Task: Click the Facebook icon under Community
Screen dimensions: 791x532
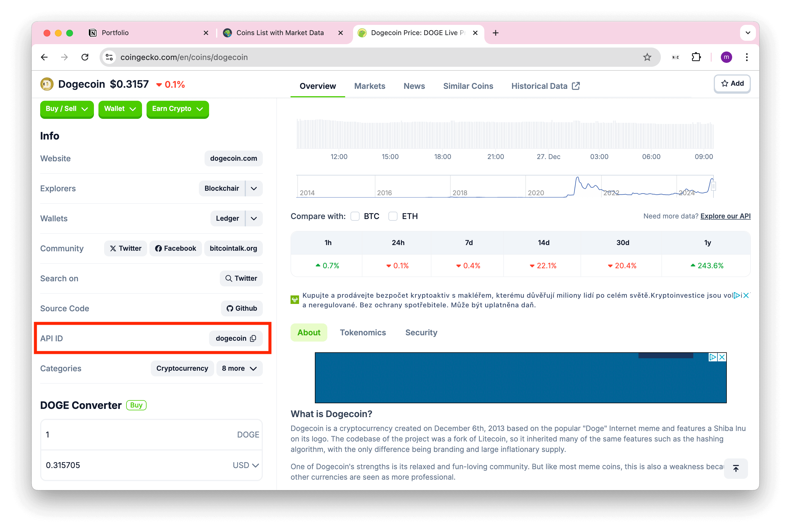Action: point(175,248)
